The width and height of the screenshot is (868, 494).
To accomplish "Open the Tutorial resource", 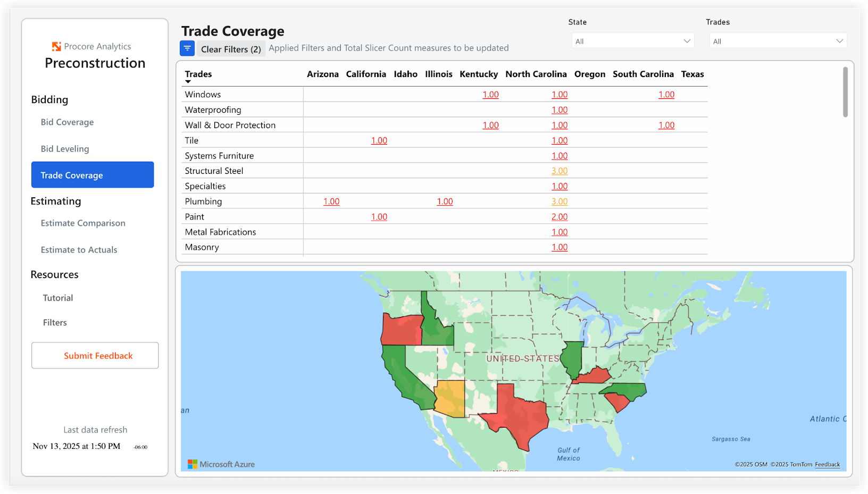I will 57,298.
